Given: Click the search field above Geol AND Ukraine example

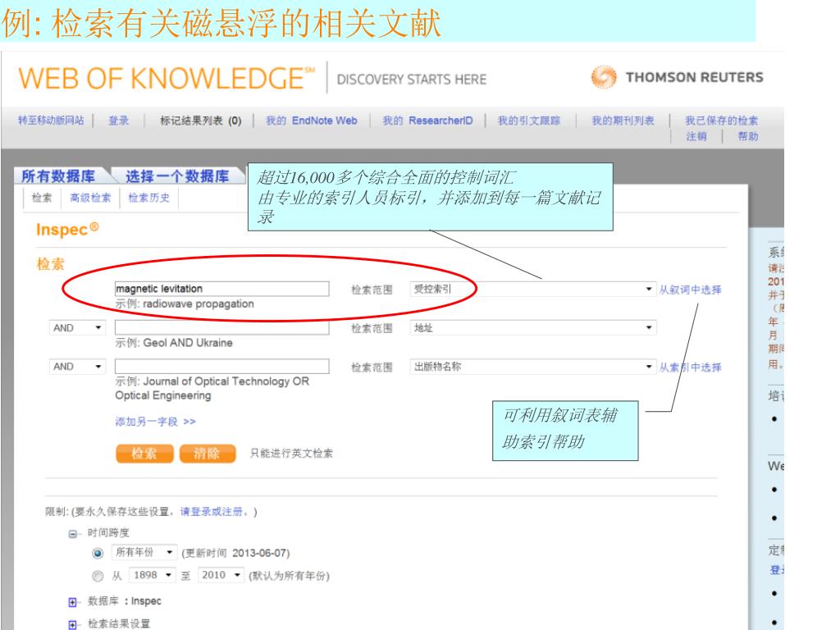Looking at the screenshot, I should (x=221, y=327).
